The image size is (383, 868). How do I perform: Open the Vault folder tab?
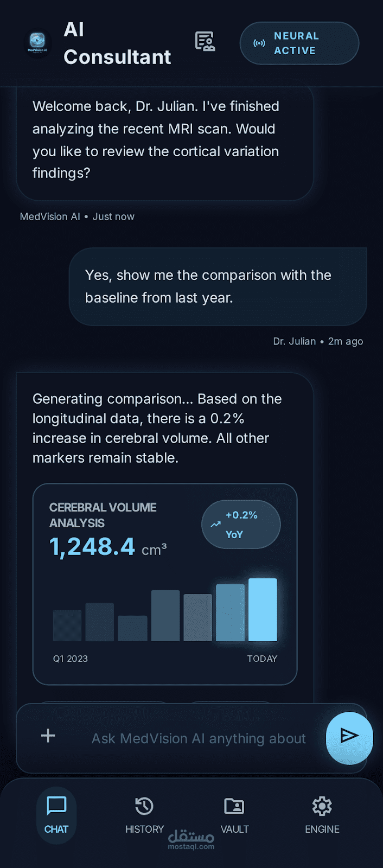[234, 815]
